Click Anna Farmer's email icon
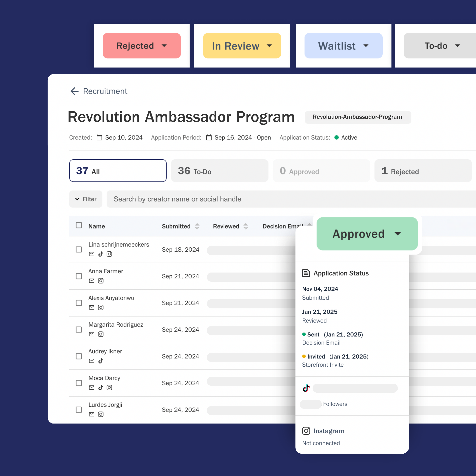This screenshot has width=476, height=476. click(92, 281)
